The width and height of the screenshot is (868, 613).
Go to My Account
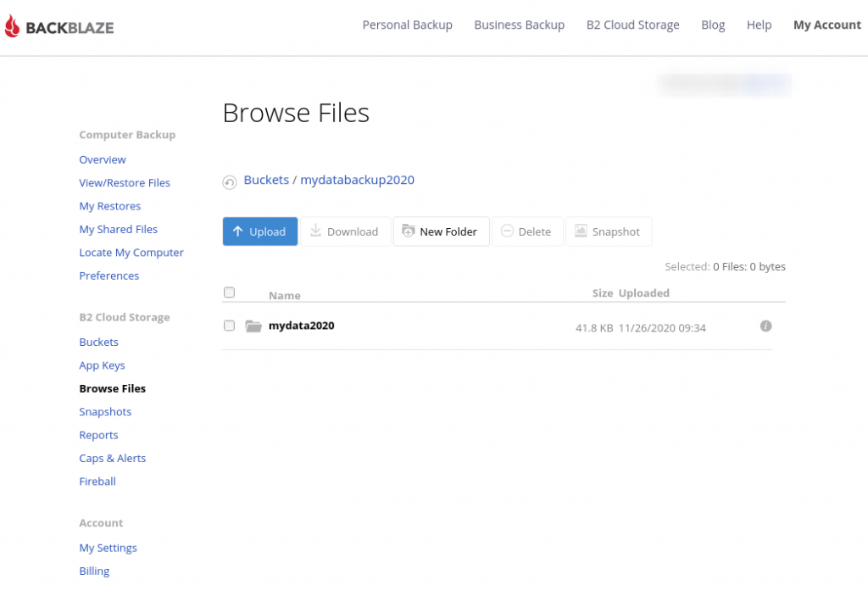coord(826,25)
